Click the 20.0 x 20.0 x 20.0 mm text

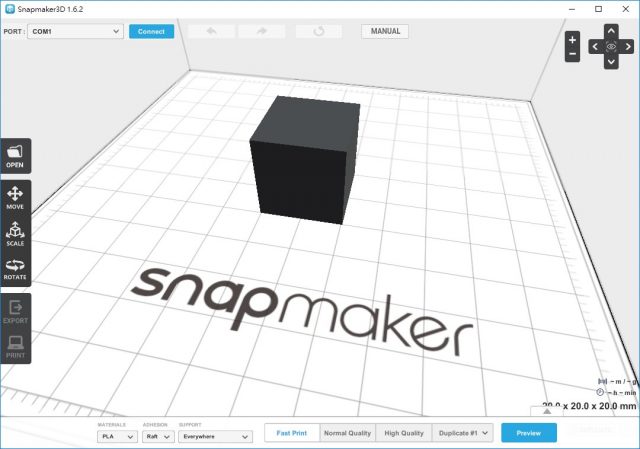click(589, 406)
